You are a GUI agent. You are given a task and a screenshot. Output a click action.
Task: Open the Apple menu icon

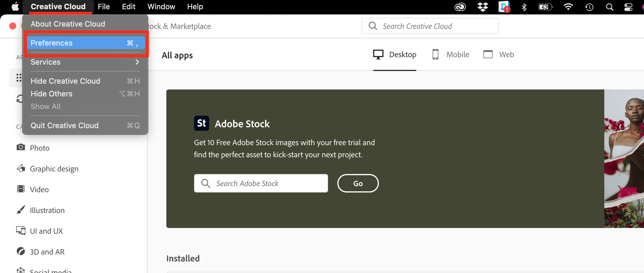tap(15, 6)
